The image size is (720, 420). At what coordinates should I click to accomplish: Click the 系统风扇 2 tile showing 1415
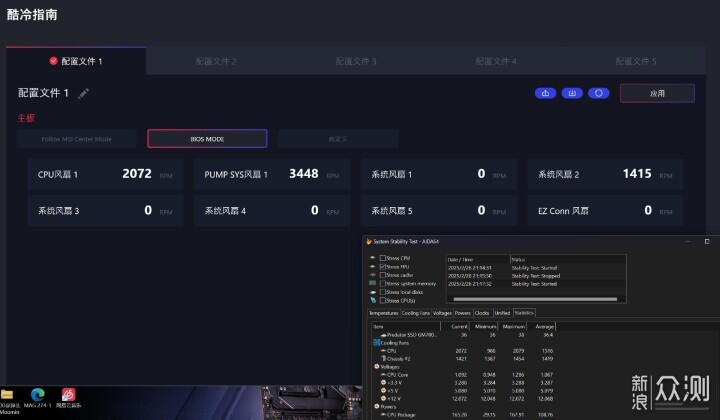[x=605, y=174]
